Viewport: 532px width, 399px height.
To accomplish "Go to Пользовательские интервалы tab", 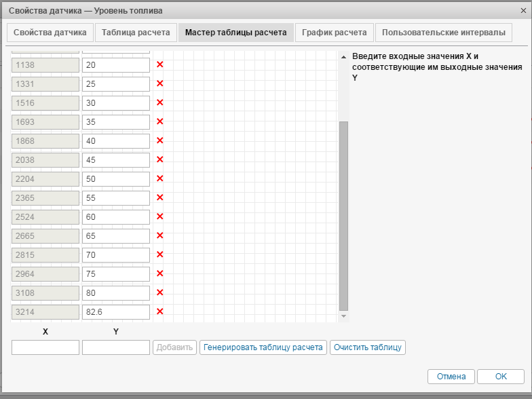I will tap(443, 33).
